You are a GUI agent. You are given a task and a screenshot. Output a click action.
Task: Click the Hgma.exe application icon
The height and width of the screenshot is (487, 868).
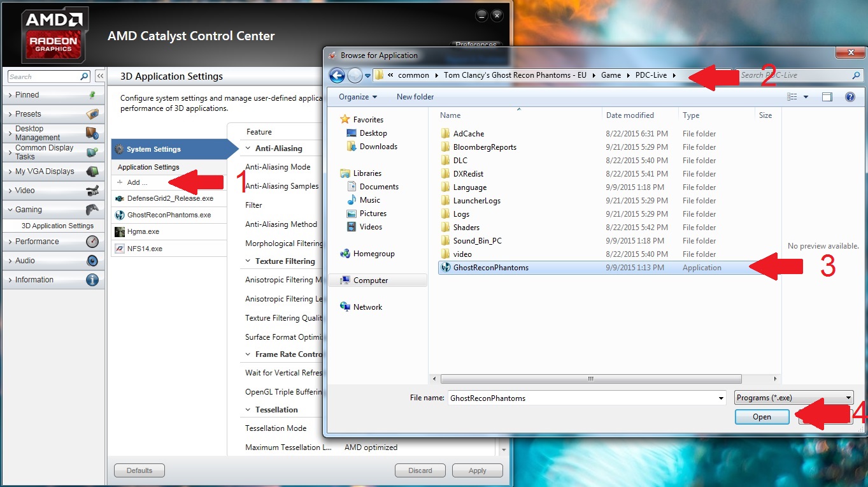point(120,231)
